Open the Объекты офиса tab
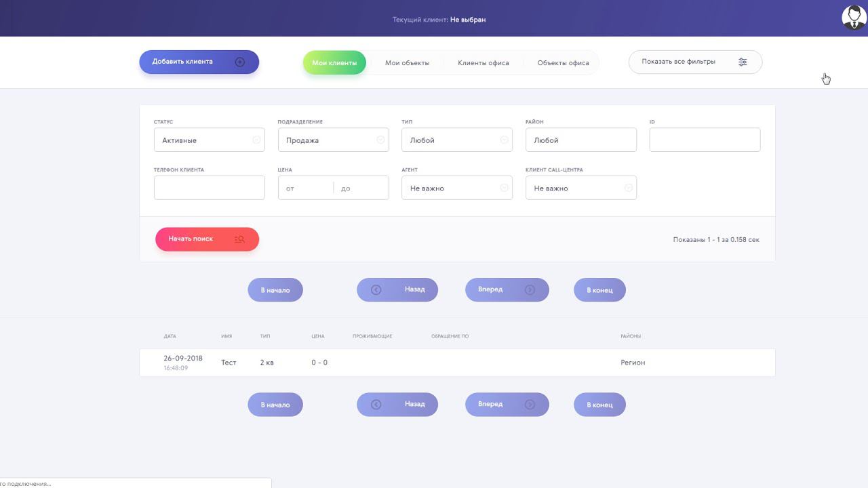 coord(563,62)
